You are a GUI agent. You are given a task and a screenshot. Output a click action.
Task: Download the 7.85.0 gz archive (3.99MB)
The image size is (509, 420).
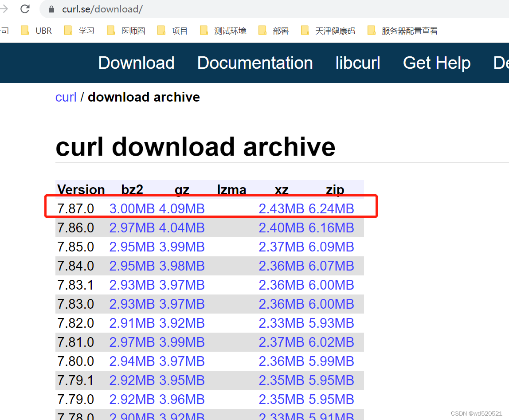(182, 247)
